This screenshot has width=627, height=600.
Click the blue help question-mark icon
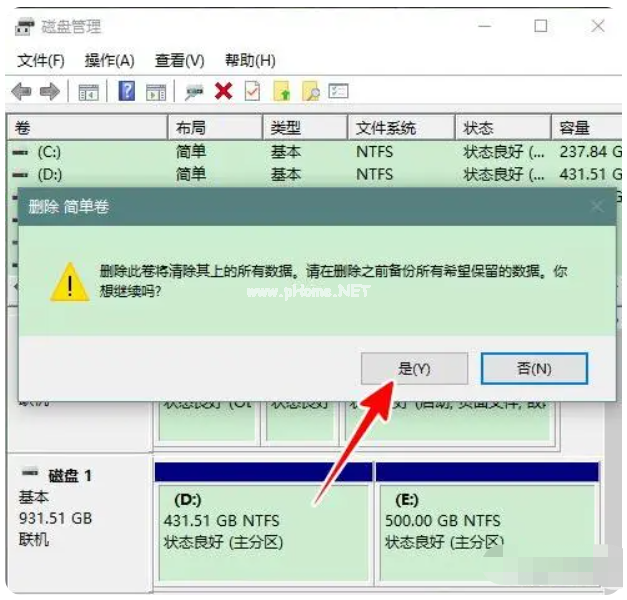click(x=127, y=92)
